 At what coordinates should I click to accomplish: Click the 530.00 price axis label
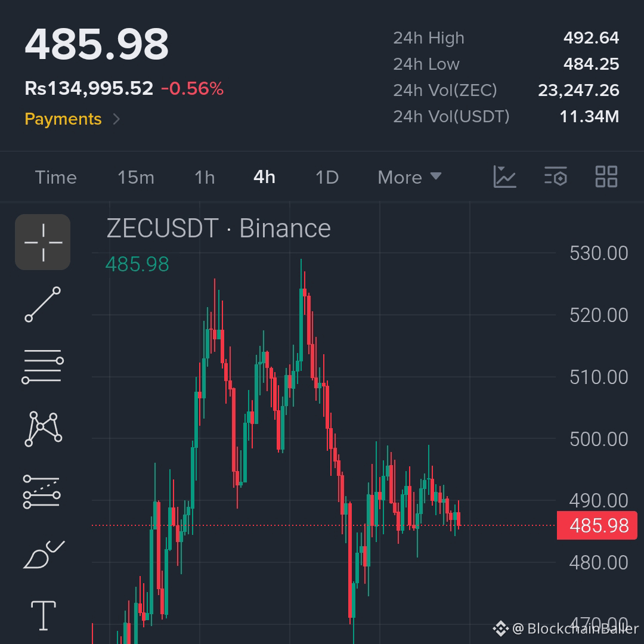tap(599, 253)
